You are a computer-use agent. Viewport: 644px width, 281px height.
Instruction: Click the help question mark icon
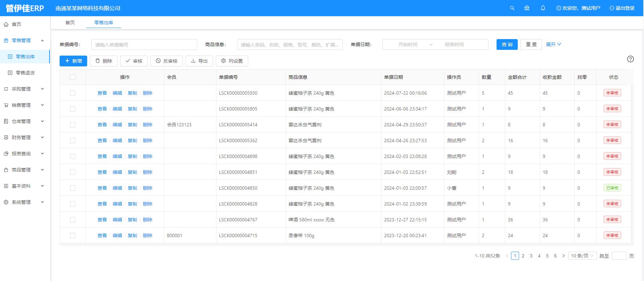click(630, 59)
